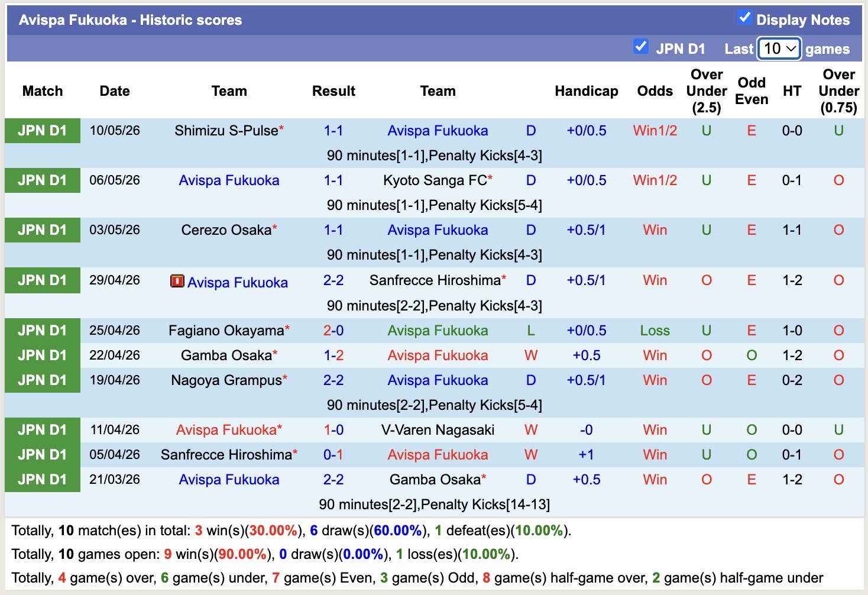The image size is (868, 595).
Task: Click the 0-2 half-time score
Action: pos(792,380)
